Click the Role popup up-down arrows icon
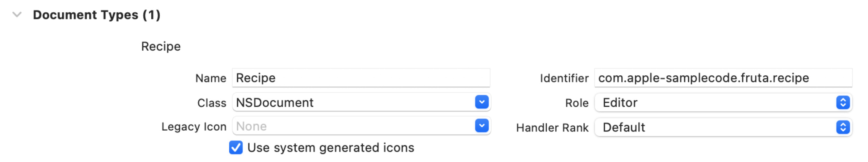Viewport: 868px width, 162px height. [843, 102]
